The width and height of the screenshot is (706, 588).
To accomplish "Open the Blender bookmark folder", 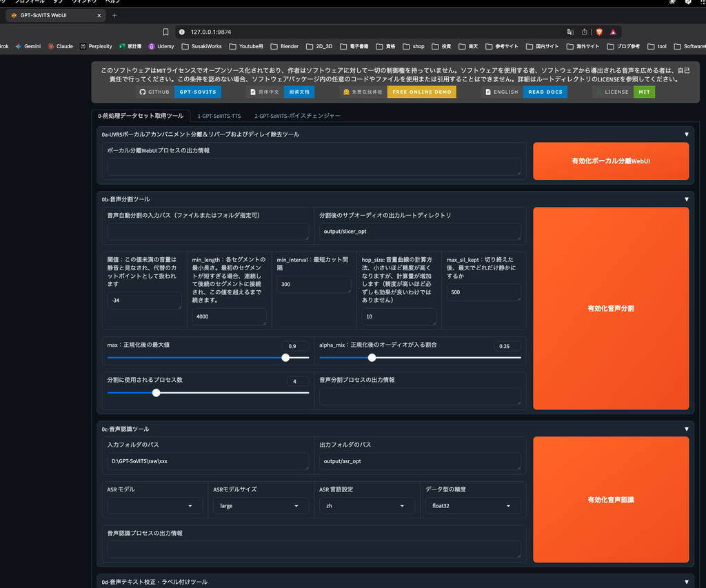I will (285, 46).
